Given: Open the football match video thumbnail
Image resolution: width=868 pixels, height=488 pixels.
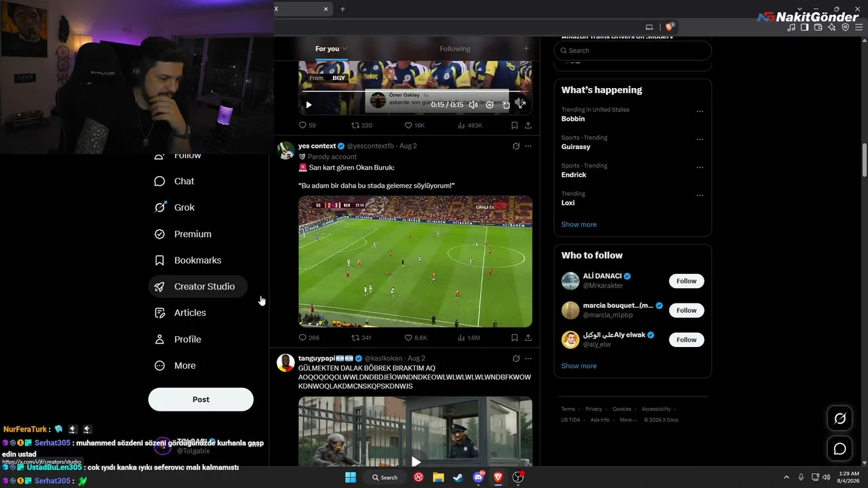Looking at the screenshot, I should coord(415,262).
